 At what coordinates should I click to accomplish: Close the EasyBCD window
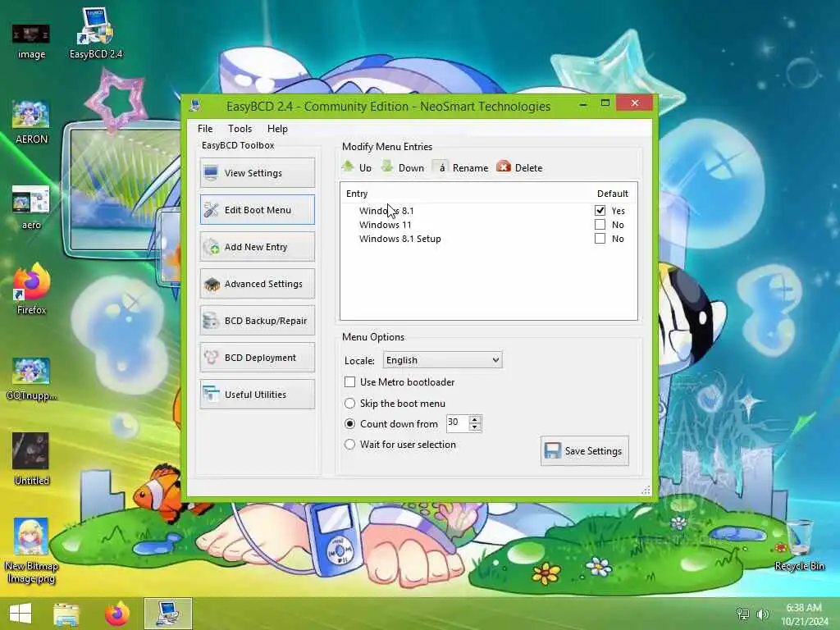[635, 103]
